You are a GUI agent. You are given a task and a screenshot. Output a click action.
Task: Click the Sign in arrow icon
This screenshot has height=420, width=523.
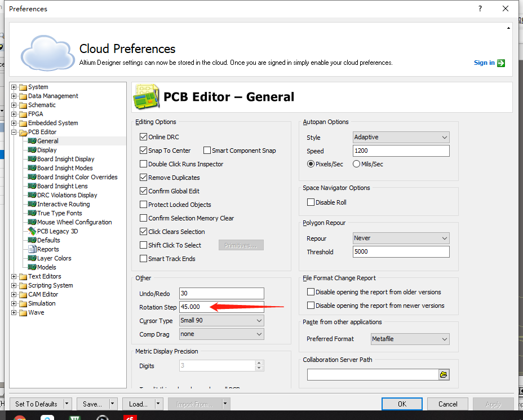tap(500, 63)
